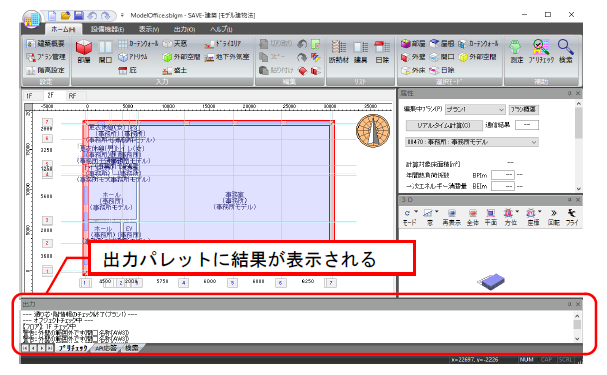
Task: Expand the 事務所モデル building type dropdown
Action: 472,142
